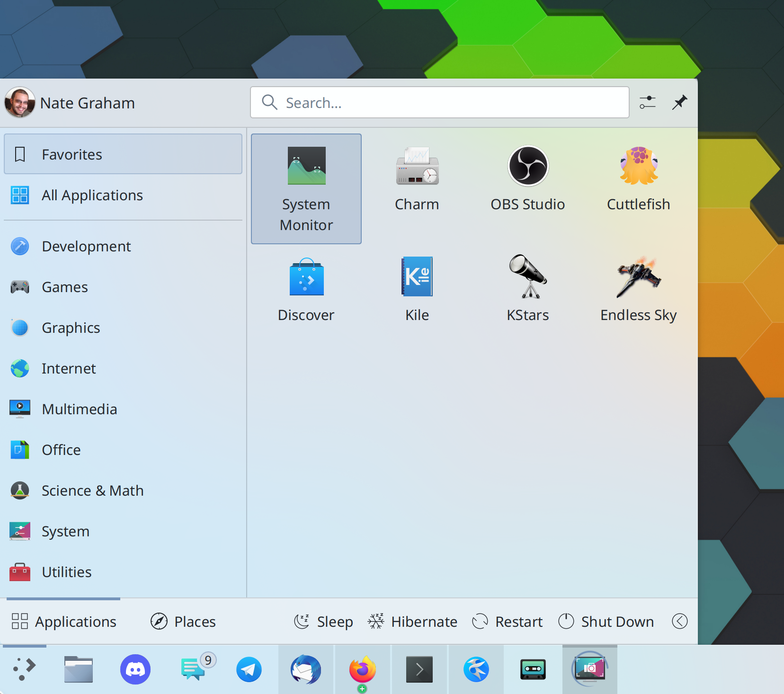Launch the Endless Sky game
This screenshot has width=784, height=694.
pyautogui.click(x=638, y=290)
